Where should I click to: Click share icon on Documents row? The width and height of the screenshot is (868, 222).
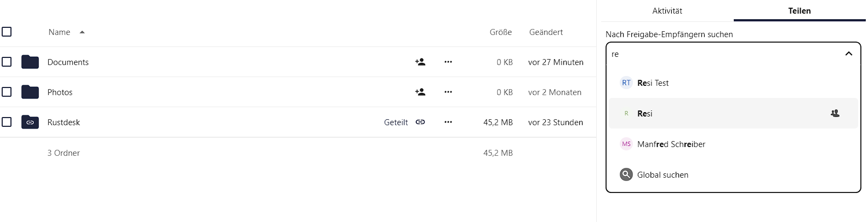[420, 62]
